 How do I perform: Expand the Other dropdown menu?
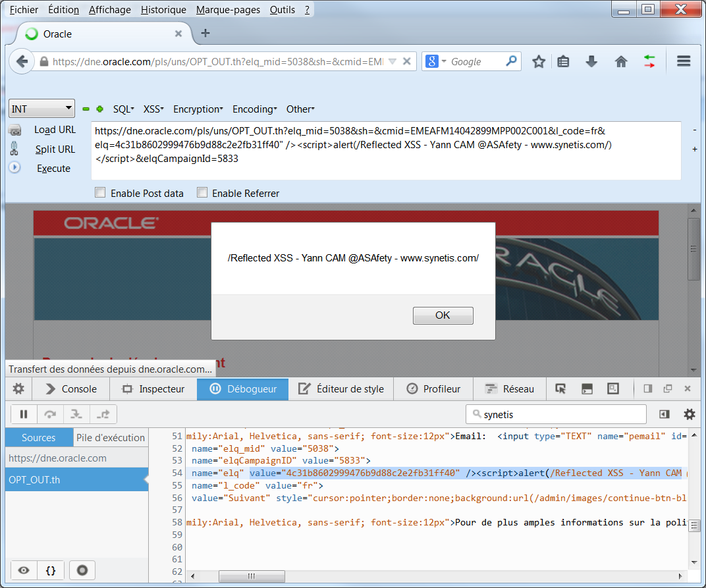point(300,109)
